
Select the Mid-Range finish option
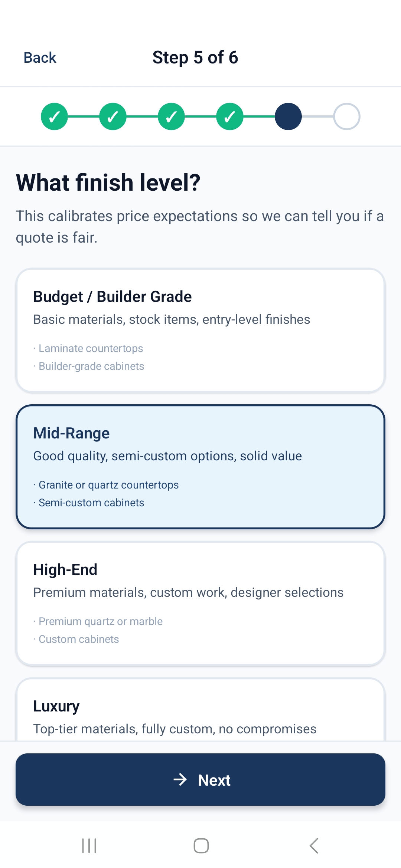coord(200,466)
